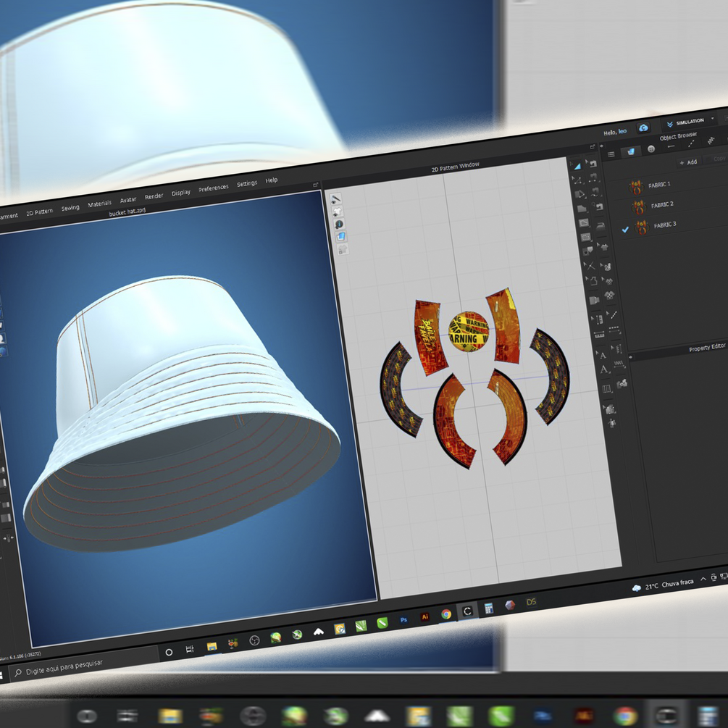The width and height of the screenshot is (728, 728).
Task: Select the Segment Sewing tool
Action: pyautogui.click(x=594, y=177)
